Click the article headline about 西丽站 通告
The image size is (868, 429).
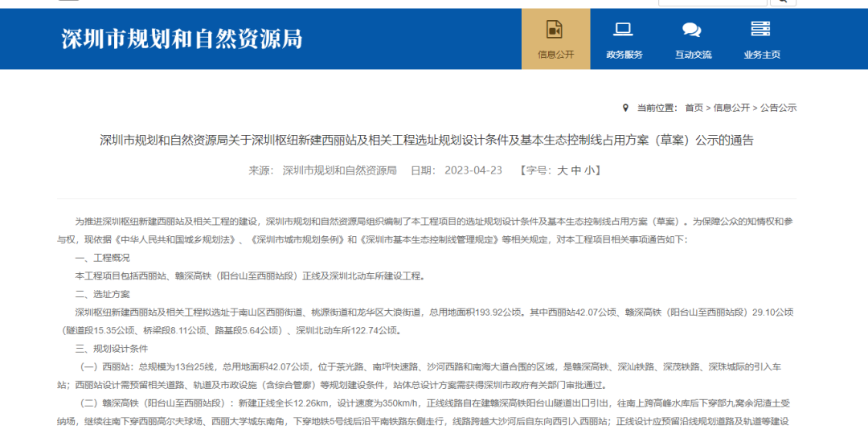click(x=426, y=140)
